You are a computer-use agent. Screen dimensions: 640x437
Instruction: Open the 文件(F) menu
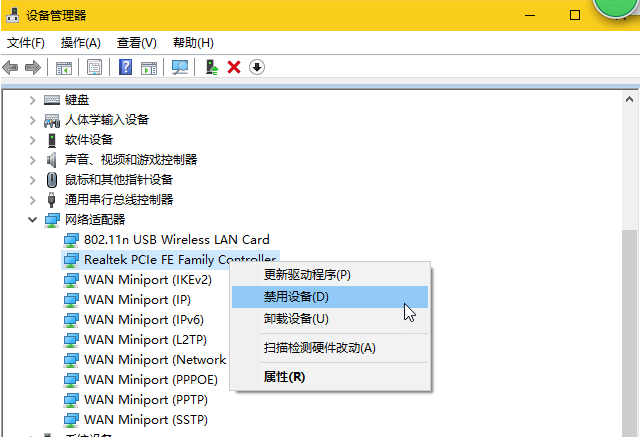(x=26, y=43)
